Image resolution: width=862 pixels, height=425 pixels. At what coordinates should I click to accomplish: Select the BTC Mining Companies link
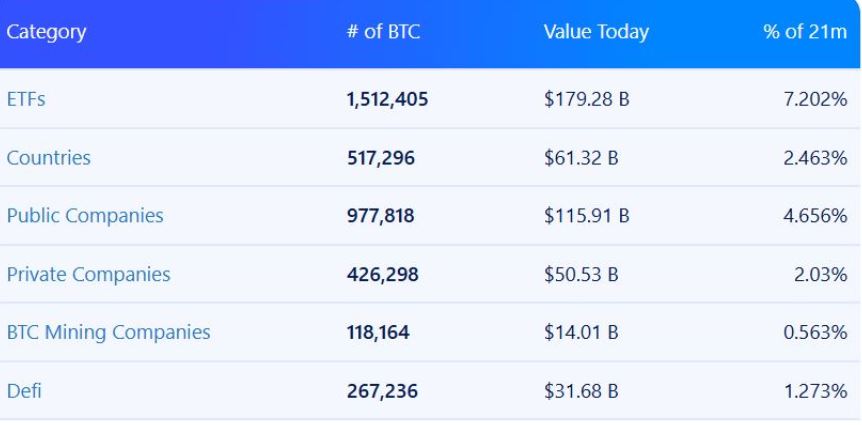tap(108, 332)
